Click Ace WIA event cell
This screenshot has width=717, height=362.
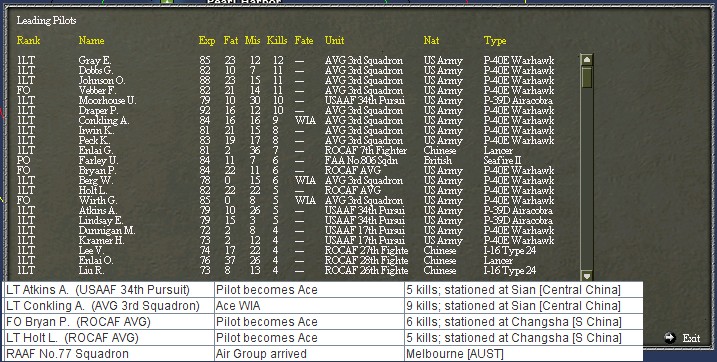[x=310, y=306]
